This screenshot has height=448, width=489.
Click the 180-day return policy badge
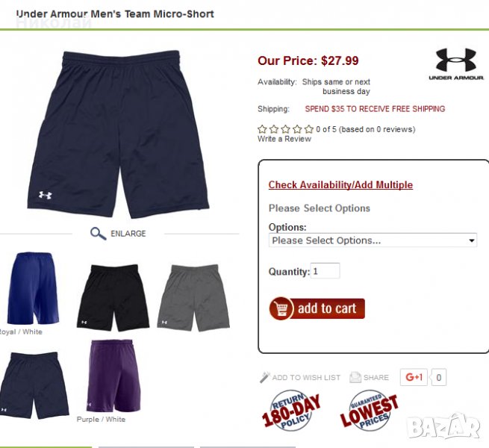point(290,411)
